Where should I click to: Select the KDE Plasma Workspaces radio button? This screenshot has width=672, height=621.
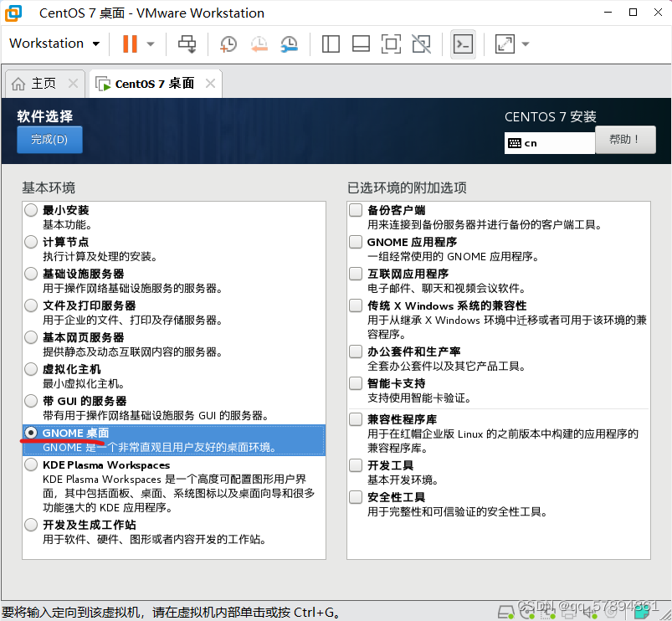31,464
